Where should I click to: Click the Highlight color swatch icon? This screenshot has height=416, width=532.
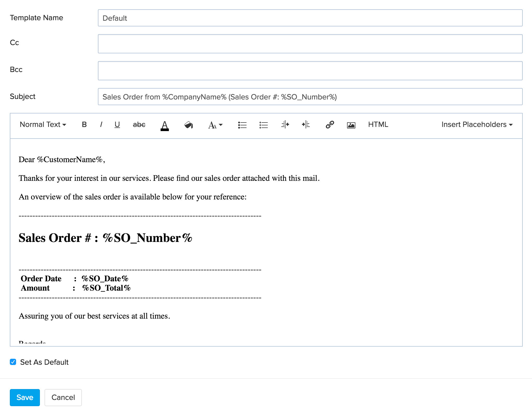point(189,125)
